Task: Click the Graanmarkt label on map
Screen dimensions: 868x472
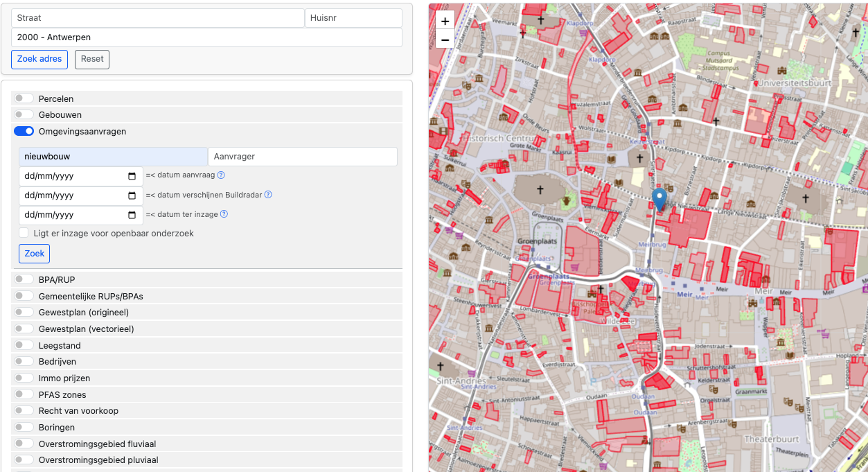Action: point(751,391)
